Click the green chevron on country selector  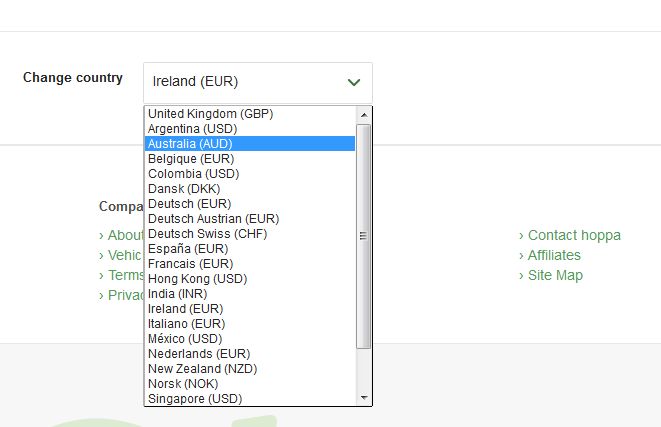354,82
